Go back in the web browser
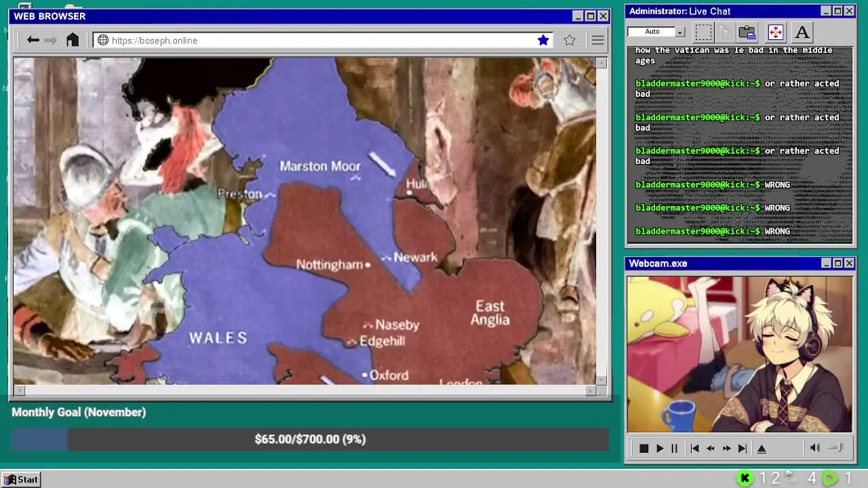 [x=33, y=40]
